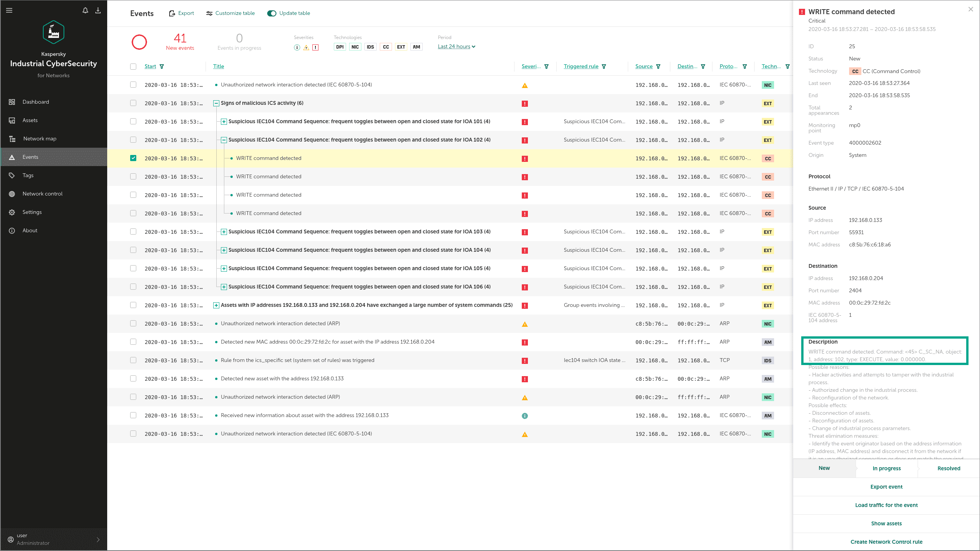This screenshot has height=551, width=980.
Task: Set event status to In progress
Action: [x=887, y=468]
